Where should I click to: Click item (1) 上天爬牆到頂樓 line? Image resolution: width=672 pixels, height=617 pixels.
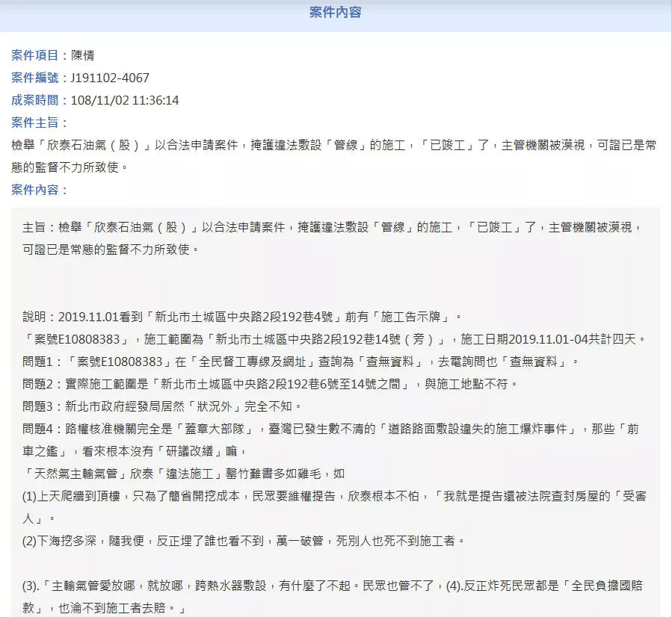tap(334, 496)
